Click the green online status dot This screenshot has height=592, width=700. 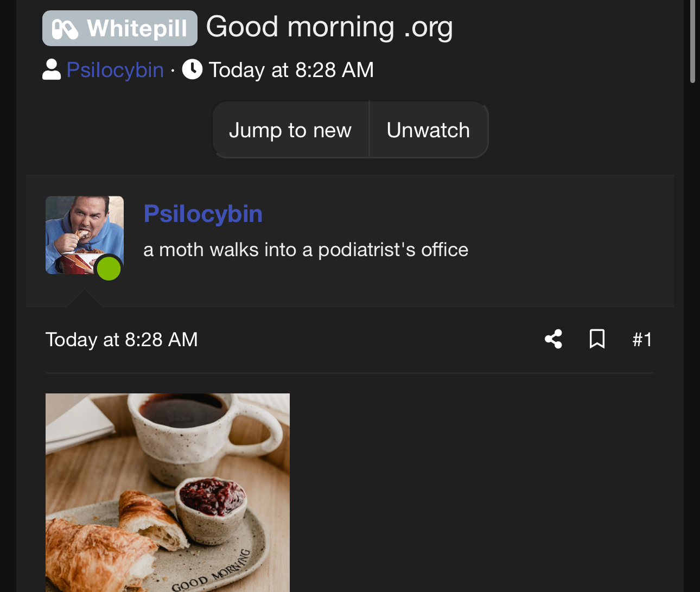pos(109,268)
